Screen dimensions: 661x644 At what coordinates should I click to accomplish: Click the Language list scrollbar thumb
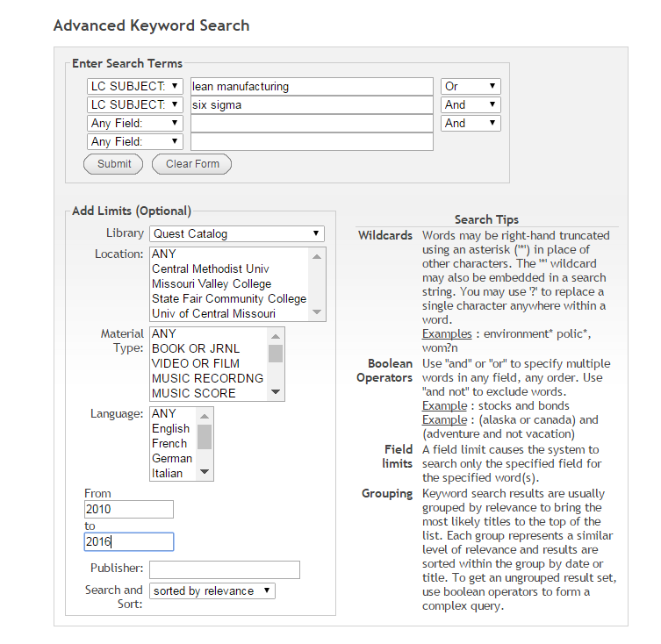click(205, 437)
